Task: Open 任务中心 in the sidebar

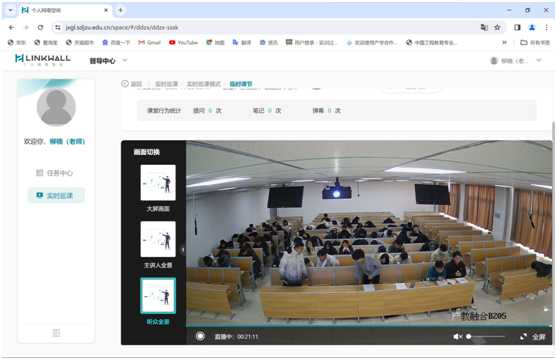Action: pyautogui.click(x=55, y=173)
